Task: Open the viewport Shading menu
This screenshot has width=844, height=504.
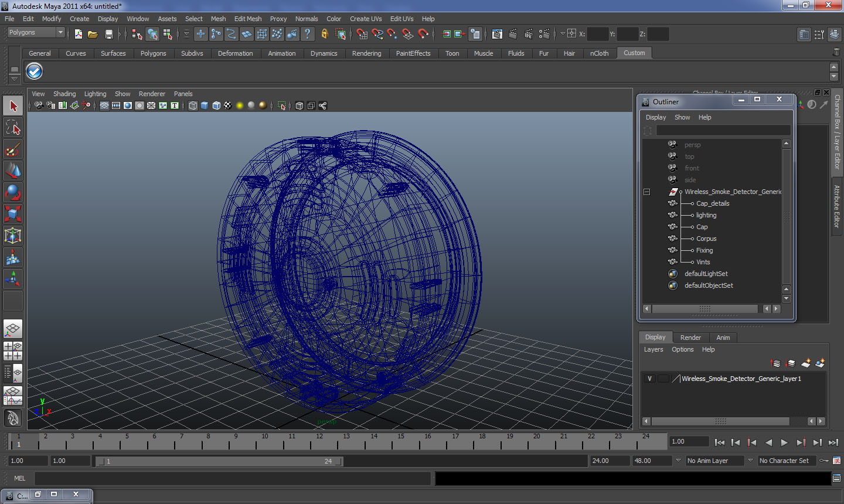Action: pos(64,94)
